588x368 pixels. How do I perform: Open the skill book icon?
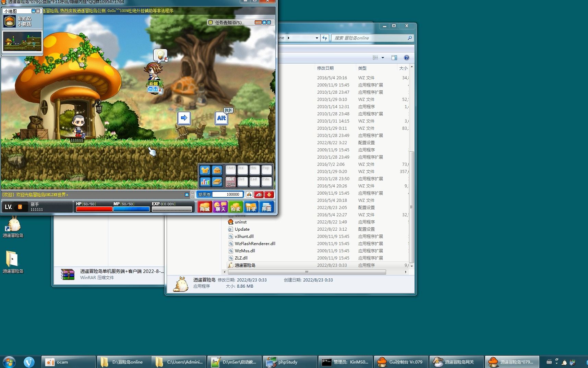click(217, 182)
